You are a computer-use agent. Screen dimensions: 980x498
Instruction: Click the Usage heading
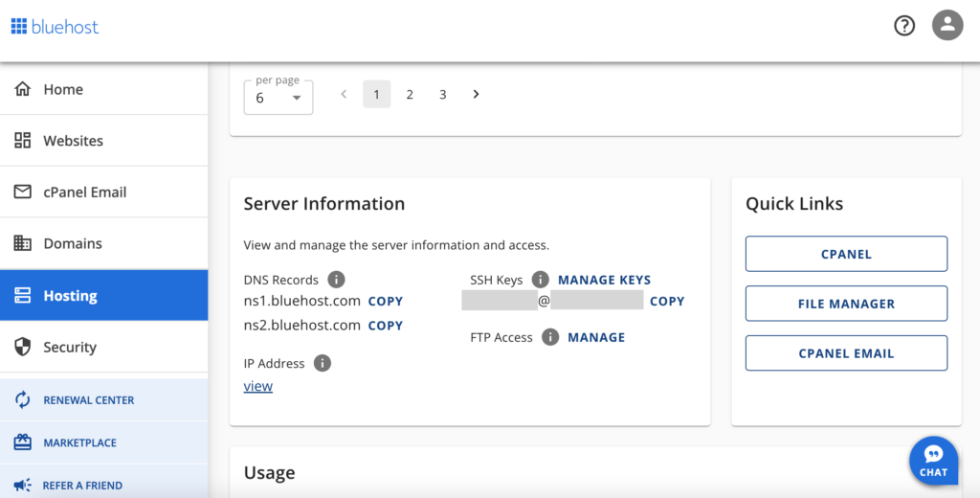[x=269, y=472]
